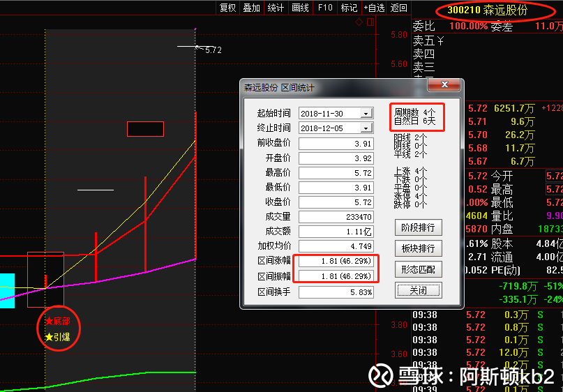Click the 6251.7万 bid volume entry

click(x=514, y=108)
